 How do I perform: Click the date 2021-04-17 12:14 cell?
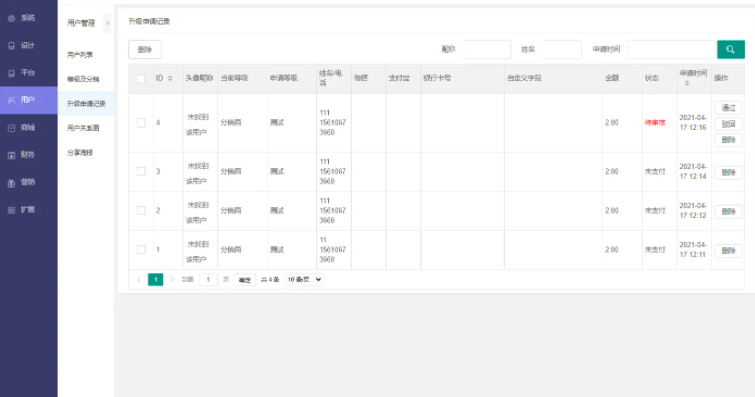[x=693, y=172]
